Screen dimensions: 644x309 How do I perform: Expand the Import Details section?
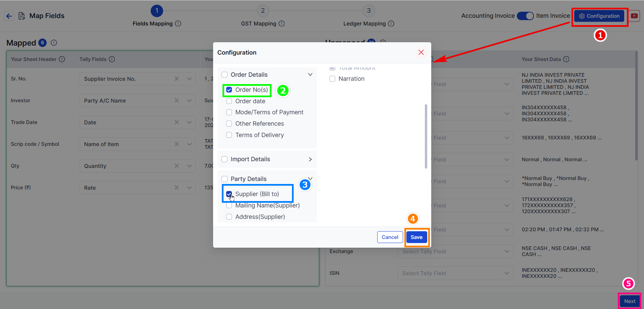click(x=310, y=159)
